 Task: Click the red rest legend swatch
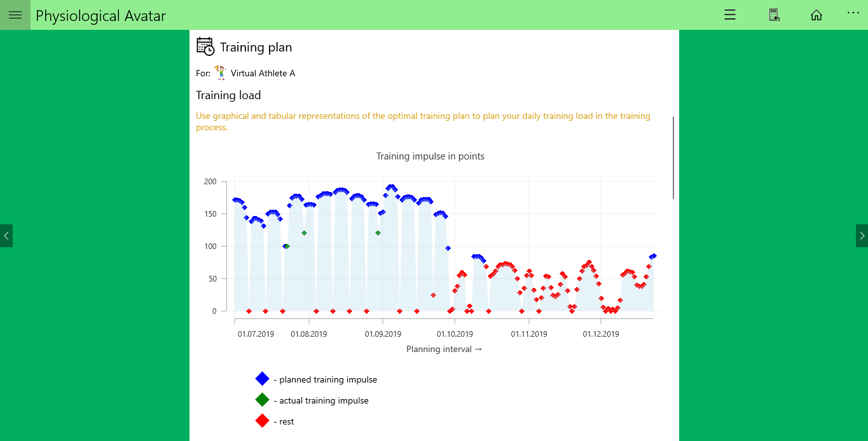point(262,421)
